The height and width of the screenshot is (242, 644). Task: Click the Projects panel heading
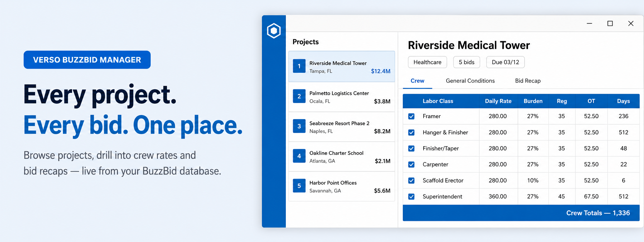[305, 42]
